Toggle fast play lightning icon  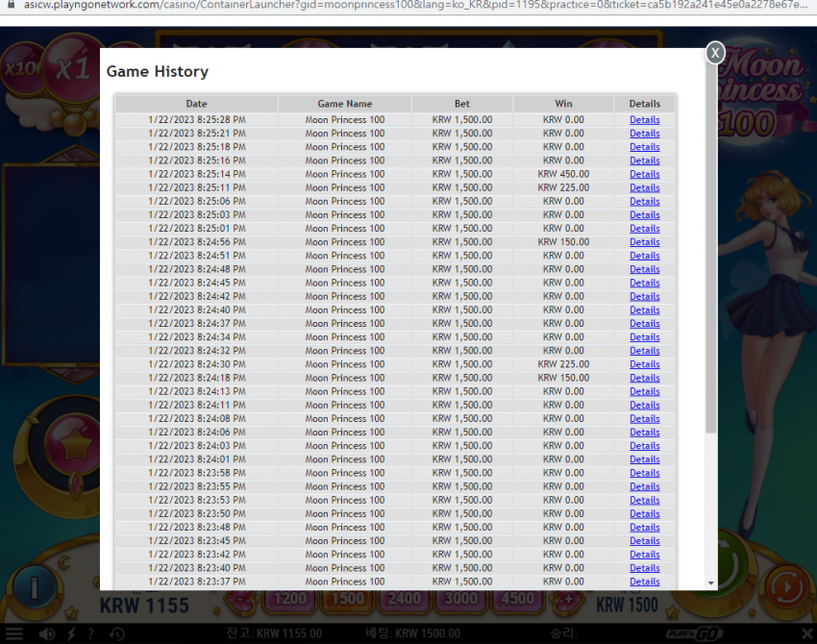(x=71, y=633)
